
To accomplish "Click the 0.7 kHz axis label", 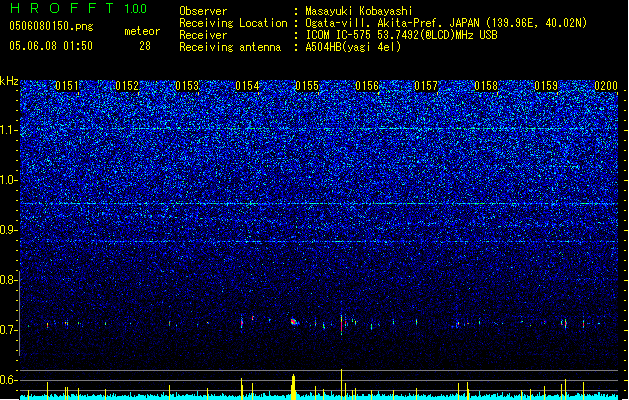I will (x=8, y=330).
